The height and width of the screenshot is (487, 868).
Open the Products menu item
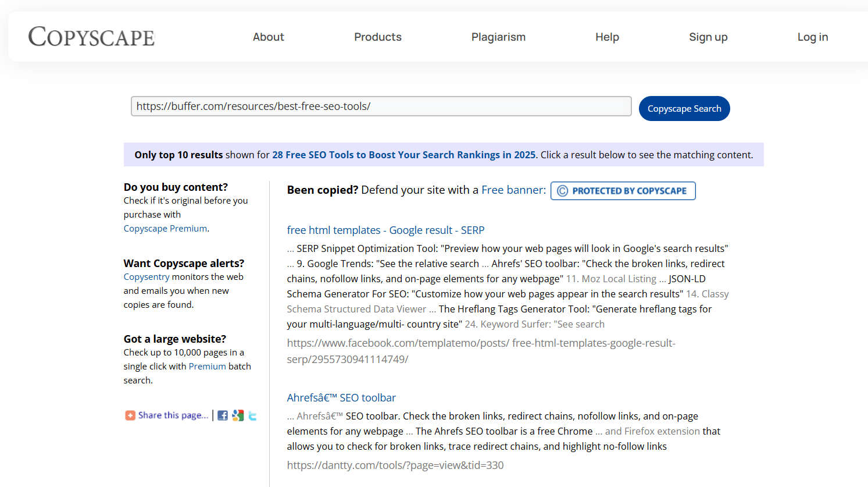(377, 37)
